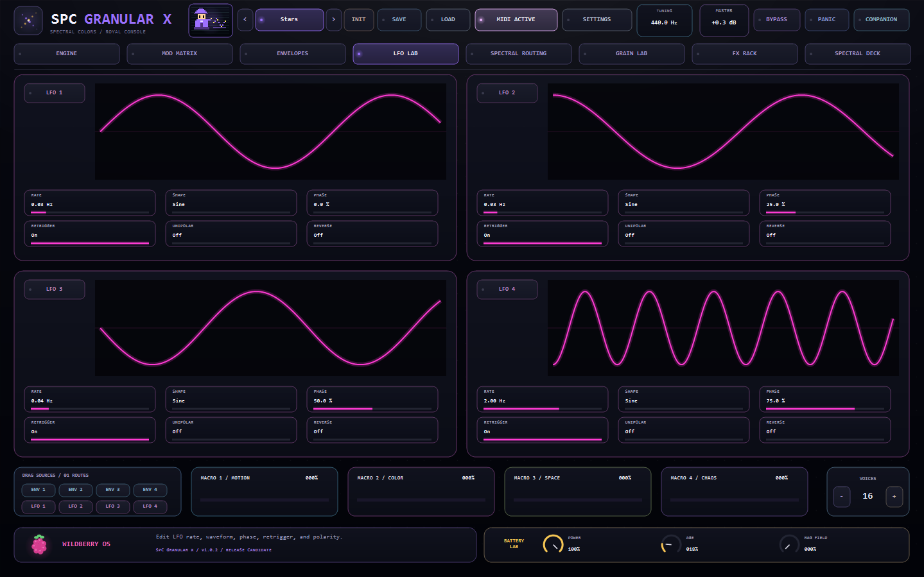Click the Wildberry OS raspberry icon
This screenshot has height=577, width=924.
(x=40, y=544)
